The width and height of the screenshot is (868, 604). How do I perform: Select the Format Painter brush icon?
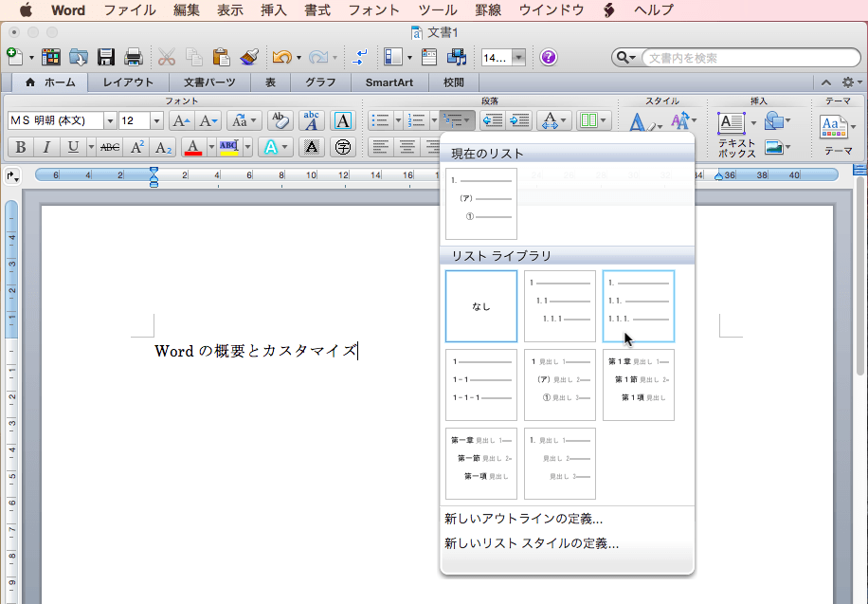pos(250,57)
